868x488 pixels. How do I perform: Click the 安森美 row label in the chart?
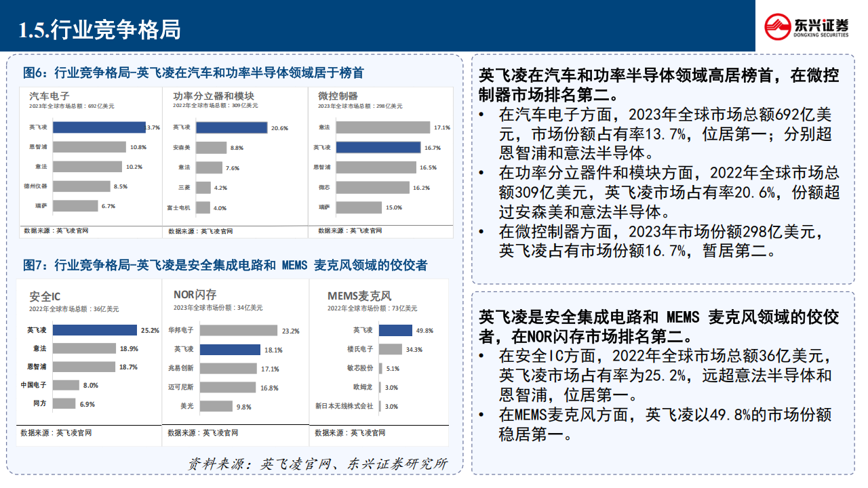click(180, 147)
